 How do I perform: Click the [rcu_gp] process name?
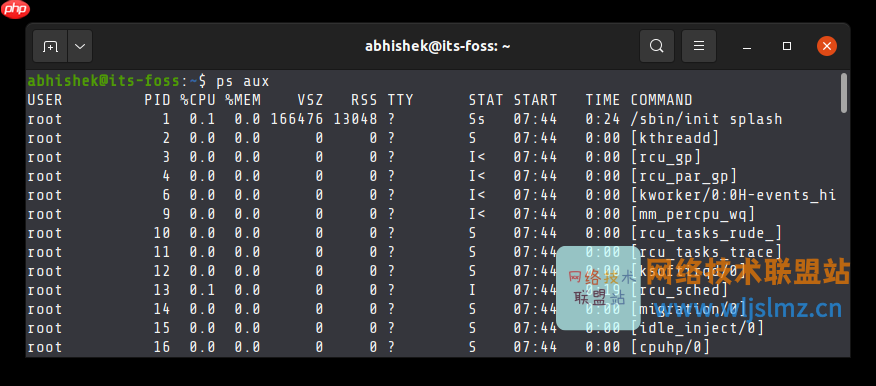(666, 157)
